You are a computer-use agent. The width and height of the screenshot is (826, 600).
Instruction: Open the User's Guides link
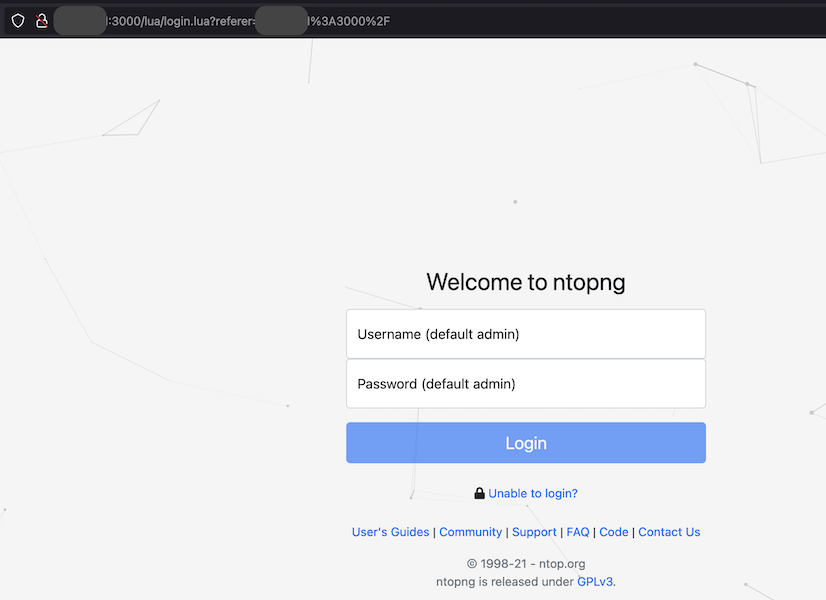pyautogui.click(x=390, y=532)
